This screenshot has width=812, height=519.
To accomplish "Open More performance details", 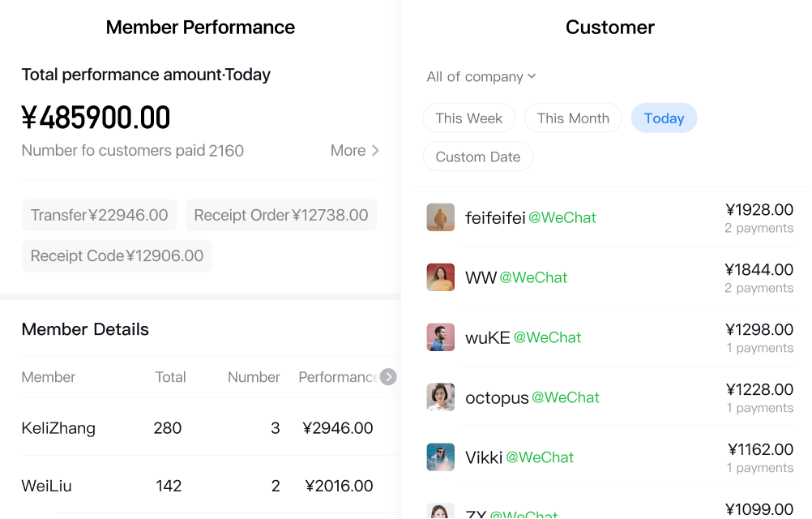I will (x=355, y=151).
